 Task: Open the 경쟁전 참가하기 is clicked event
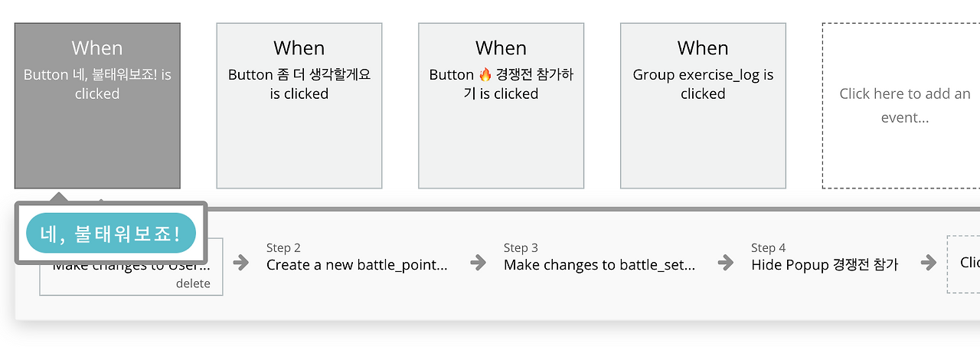501,106
